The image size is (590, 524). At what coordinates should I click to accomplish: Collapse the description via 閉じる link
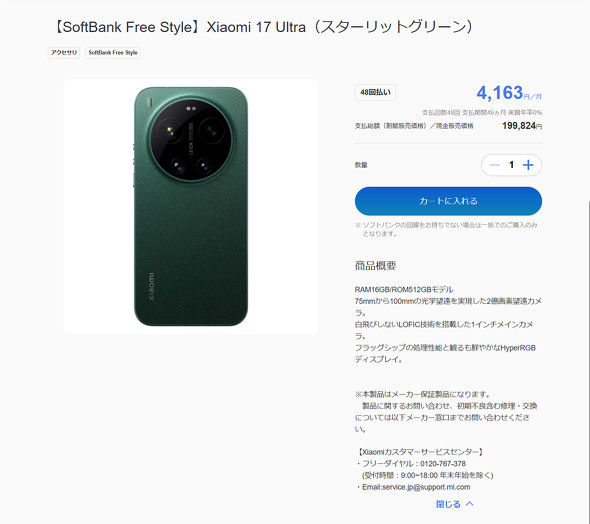tap(448, 504)
